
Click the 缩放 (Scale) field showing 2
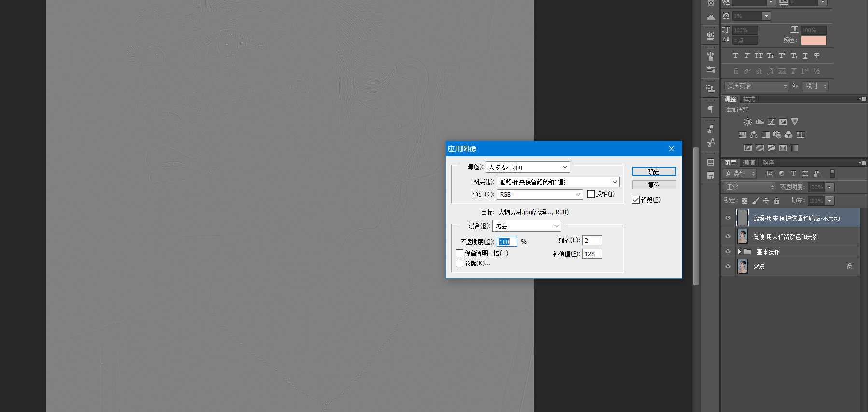[x=592, y=240]
